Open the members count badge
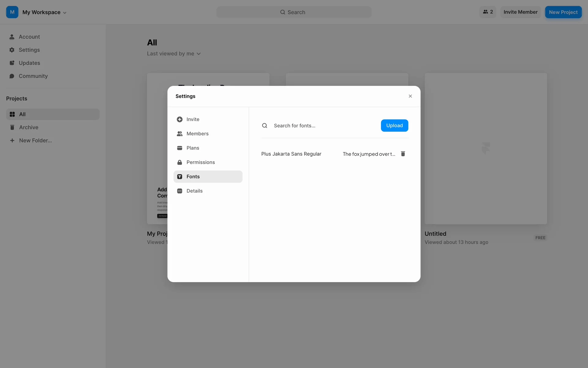 pyautogui.click(x=488, y=12)
